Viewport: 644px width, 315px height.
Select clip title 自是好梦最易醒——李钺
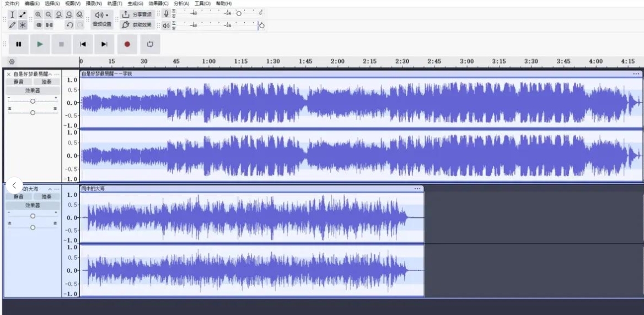(x=107, y=74)
